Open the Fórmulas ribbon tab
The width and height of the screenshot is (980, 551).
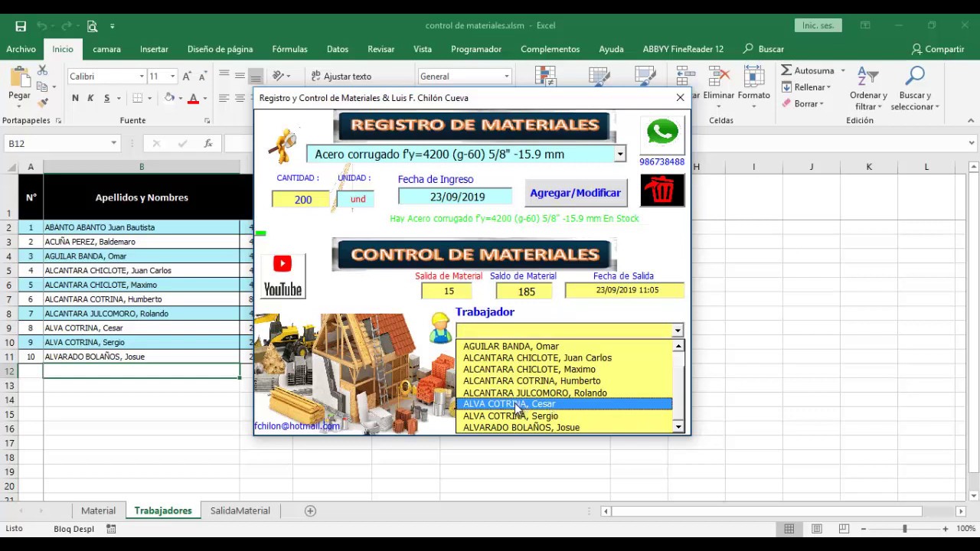tap(289, 49)
